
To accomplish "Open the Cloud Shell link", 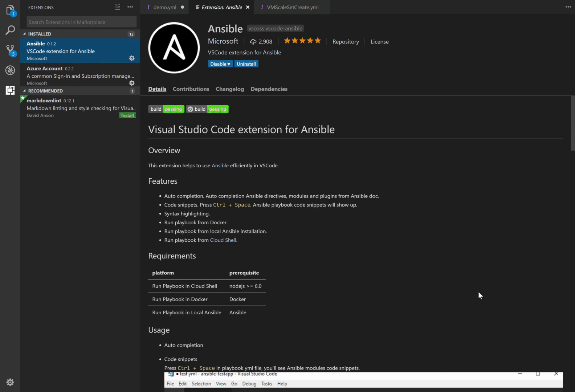I will coord(223,240).
